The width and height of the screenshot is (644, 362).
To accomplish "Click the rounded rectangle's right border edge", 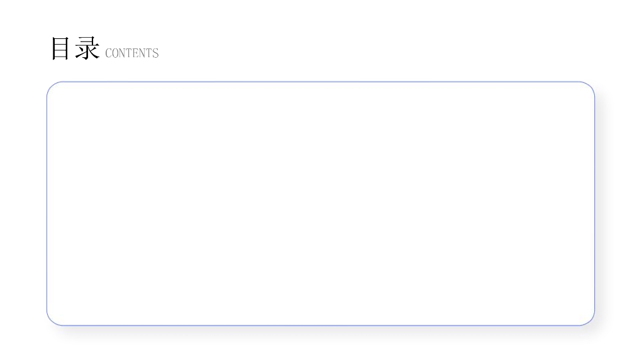I will click(x=594, y=203).
